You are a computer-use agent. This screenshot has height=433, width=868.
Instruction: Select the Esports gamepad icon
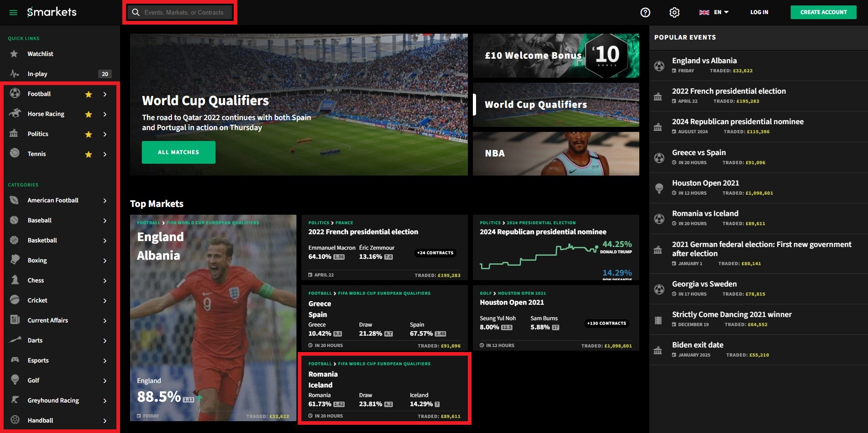15,360
